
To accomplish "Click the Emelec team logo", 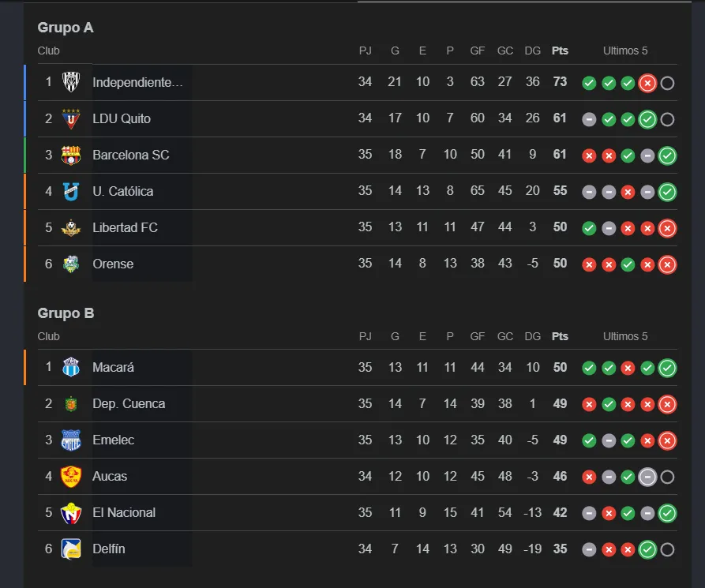I will [x=71, y=440].
